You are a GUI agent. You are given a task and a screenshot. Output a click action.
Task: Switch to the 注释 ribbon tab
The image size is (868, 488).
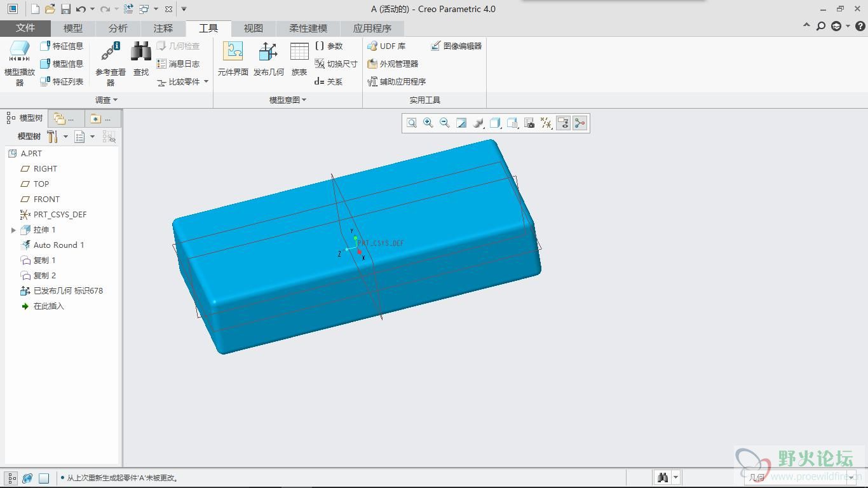point(163,28)
